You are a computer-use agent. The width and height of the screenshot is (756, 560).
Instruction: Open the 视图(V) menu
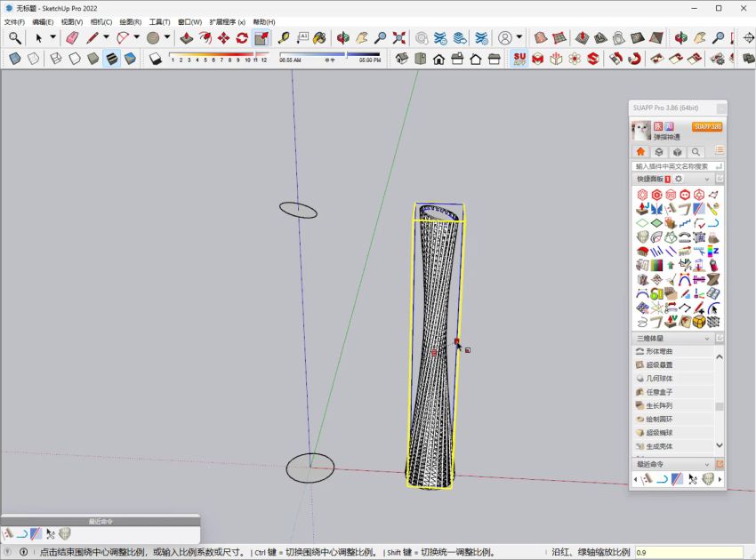[72, 21]
